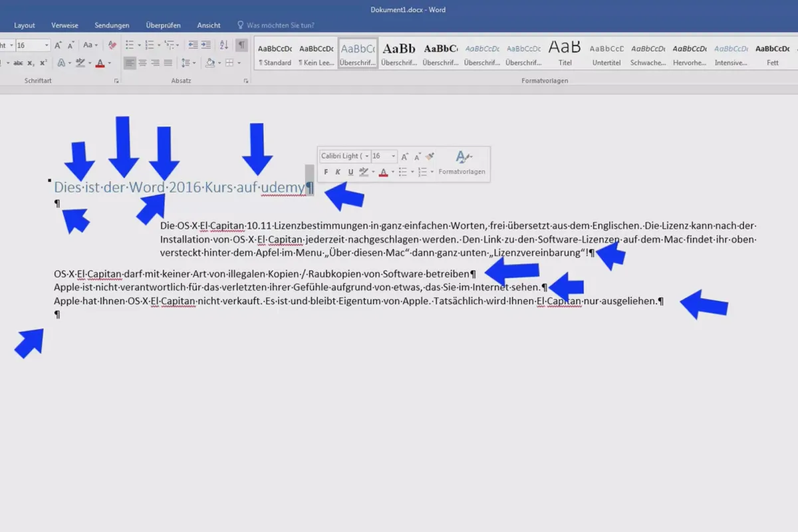Image resolution: width=798 pixels, height=532 pixels.
Task: Expand ribbon bullet list dropdown arrow
Action: coord(139,45)
